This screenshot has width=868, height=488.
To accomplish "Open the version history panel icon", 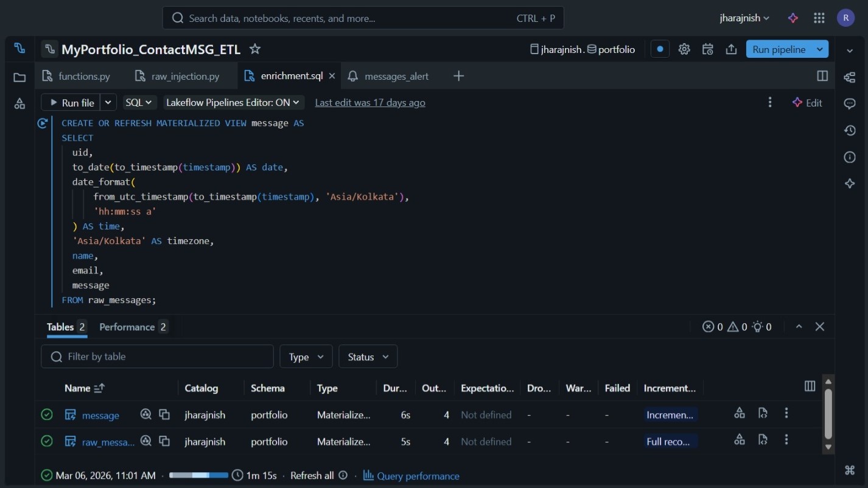I will click(850, 130).
